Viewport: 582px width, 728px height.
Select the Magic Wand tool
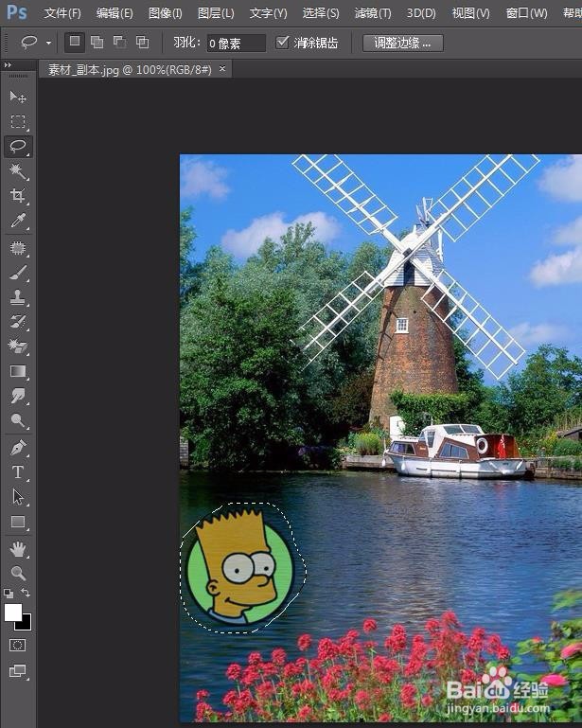[18, 170]
